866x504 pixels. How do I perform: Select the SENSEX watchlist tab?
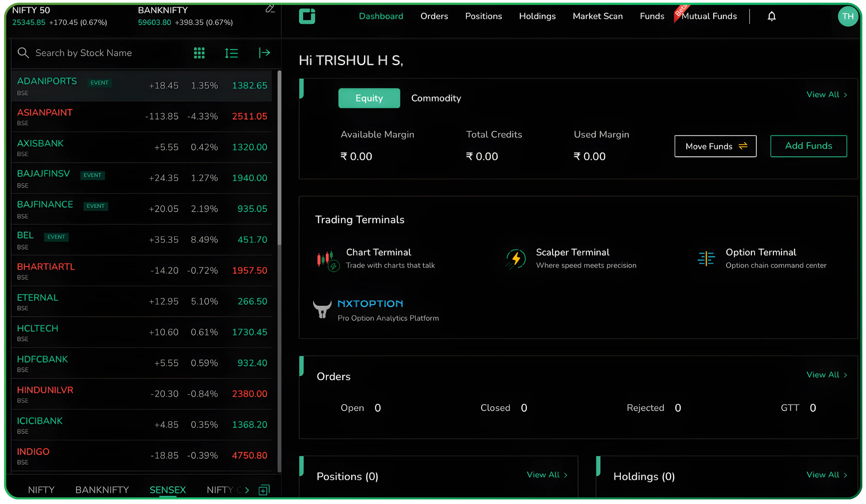click(168, 490)
